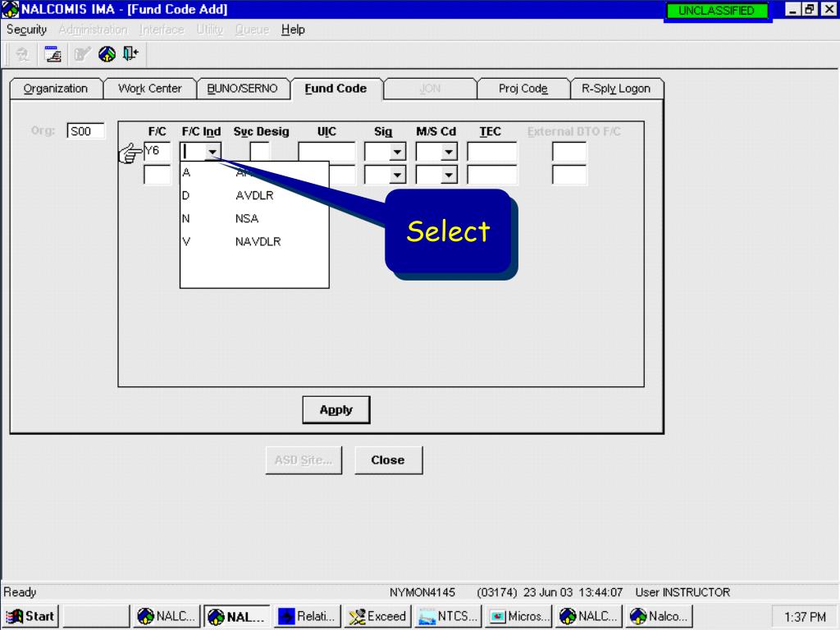Select the Fund Code tab
Screen dimensions: 840x630
click(x=336, y=89)
